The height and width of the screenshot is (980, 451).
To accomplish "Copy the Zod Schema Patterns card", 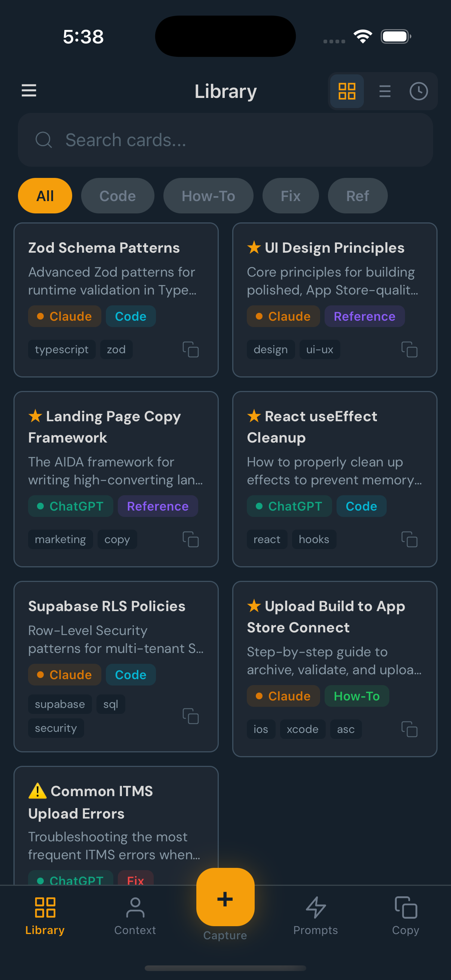I will 191,349.
